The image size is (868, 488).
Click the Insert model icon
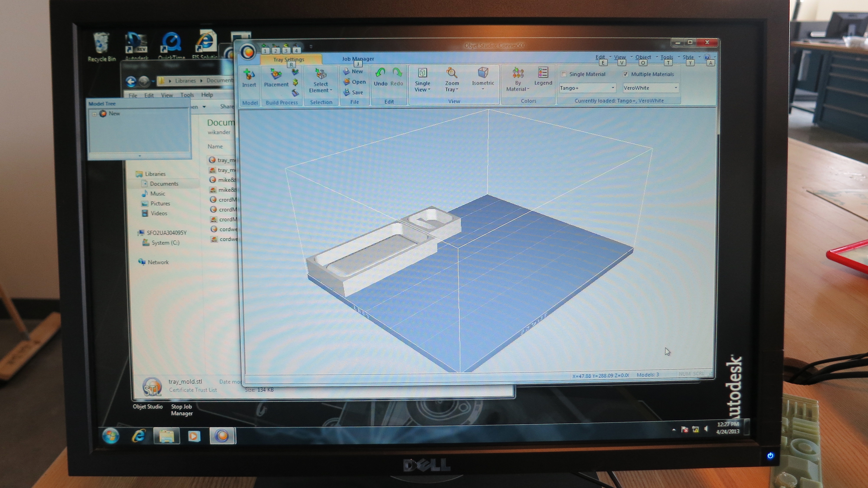coord(249,75)
